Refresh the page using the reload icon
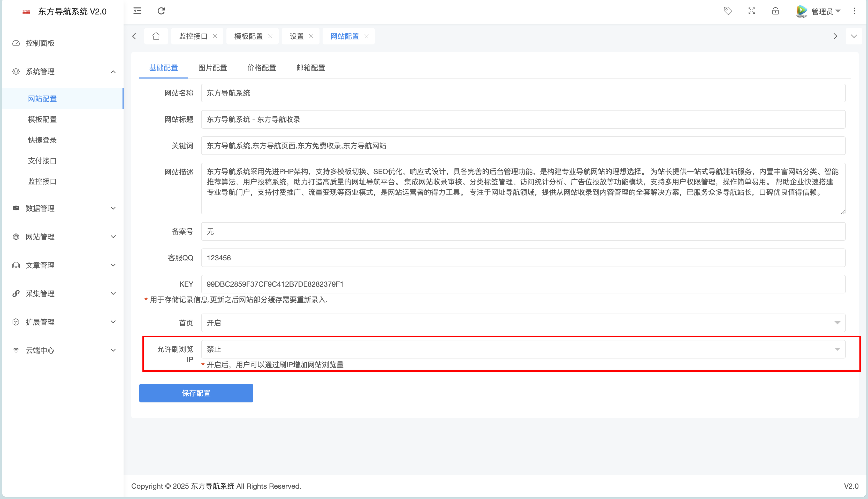Viewport: 868px width, 499px height. (161, 11)
